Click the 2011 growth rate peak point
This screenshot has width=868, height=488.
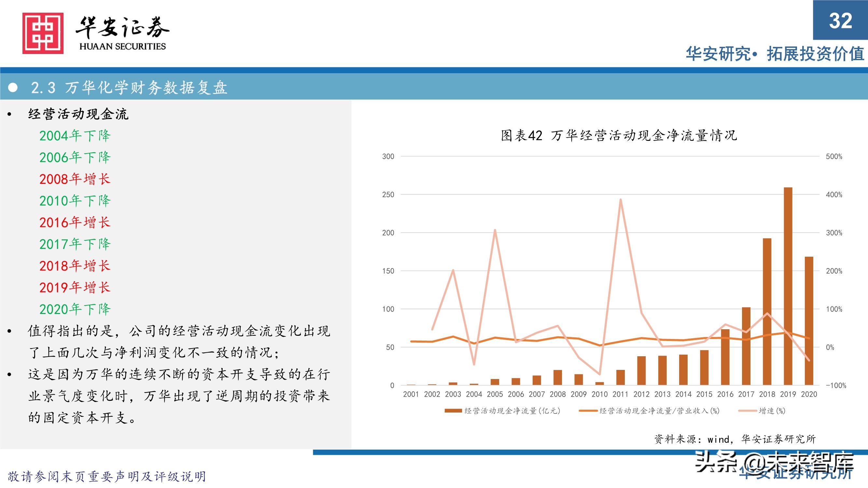click(x=621, y=199)
